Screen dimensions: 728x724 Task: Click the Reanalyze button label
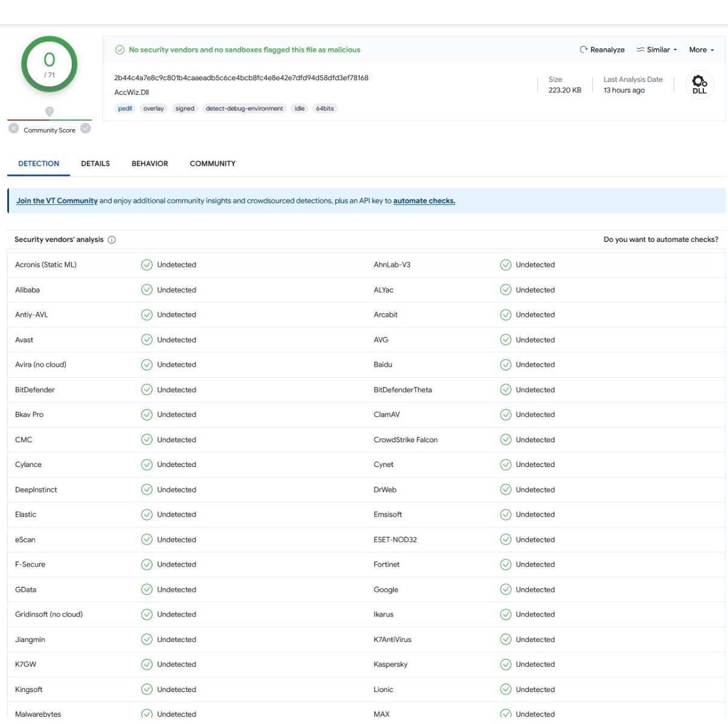607,49
